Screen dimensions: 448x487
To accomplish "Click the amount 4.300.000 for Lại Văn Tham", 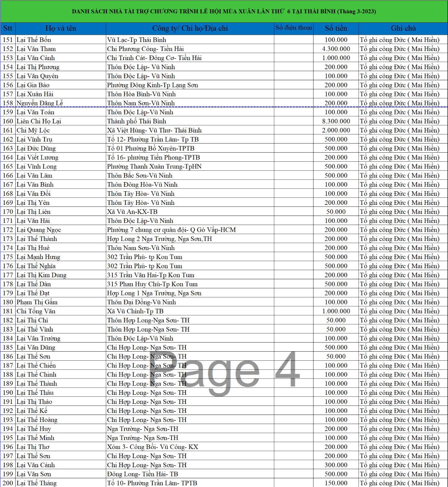I will pyautogui.click(x=336, y=49).
